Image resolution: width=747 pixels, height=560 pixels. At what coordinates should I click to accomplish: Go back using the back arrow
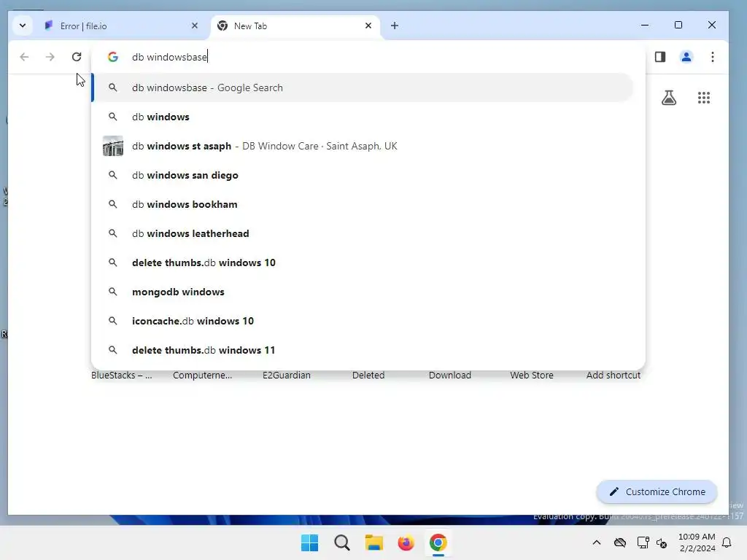coord(24,57)
